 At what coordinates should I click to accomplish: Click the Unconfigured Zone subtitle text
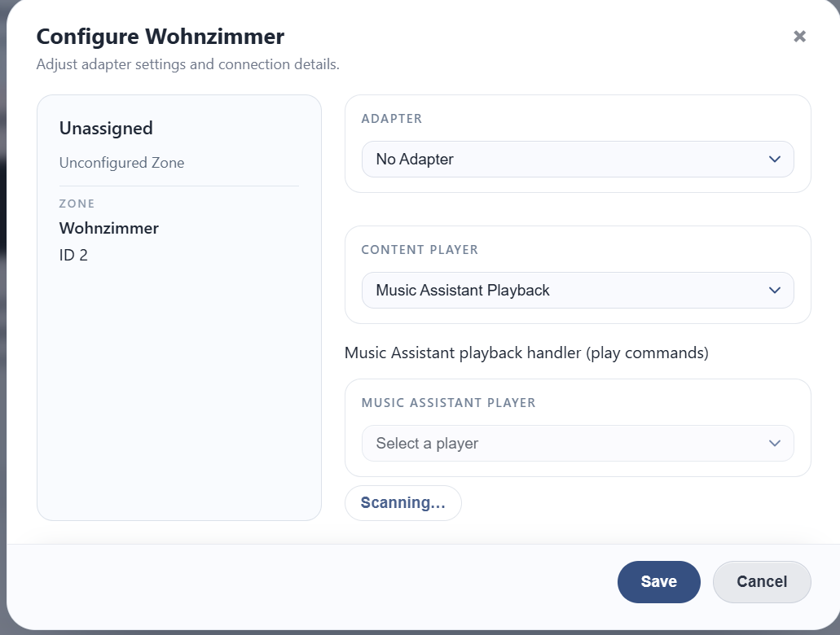[x=121, y=163]
